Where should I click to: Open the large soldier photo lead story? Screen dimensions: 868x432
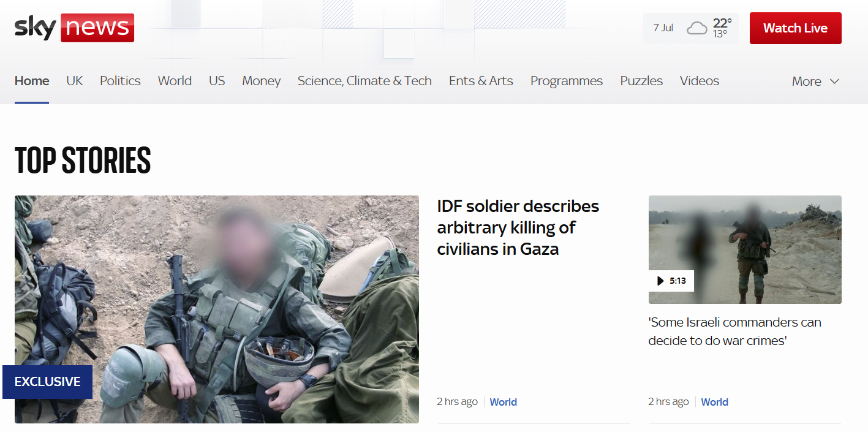pos(217,309)
